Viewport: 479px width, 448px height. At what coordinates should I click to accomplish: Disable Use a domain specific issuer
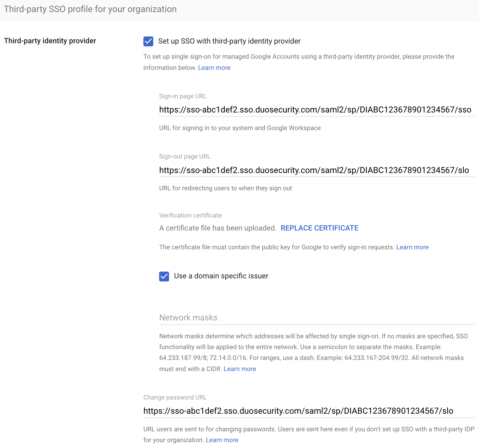point(164,276)
